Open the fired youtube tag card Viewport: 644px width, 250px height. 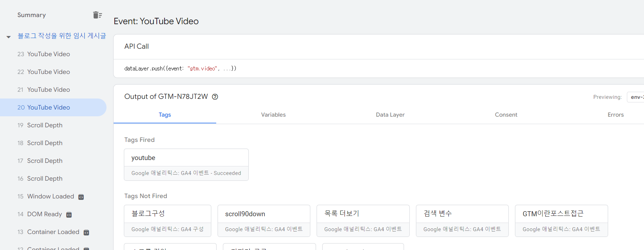(x=186, y=165)
